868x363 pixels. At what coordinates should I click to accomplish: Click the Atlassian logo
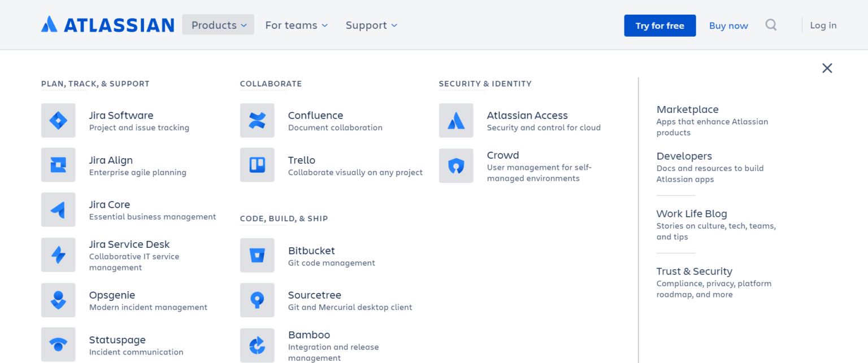click(x=107, y=24)
